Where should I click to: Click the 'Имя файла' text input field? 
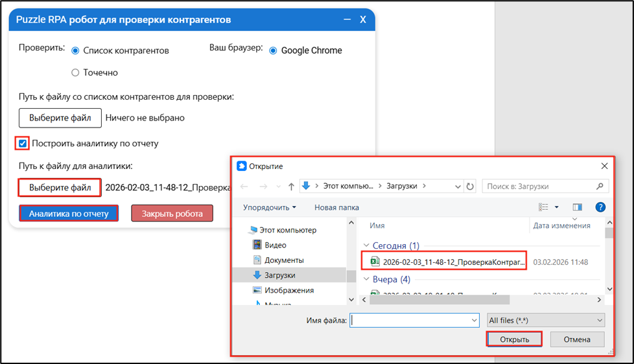(410, 320)
